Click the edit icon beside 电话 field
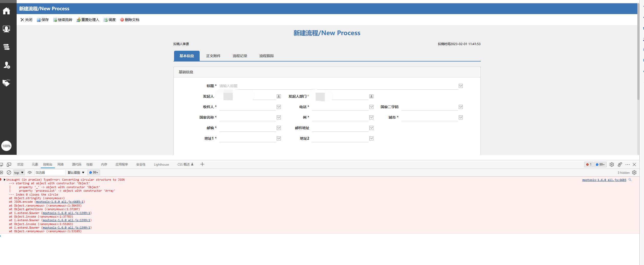The height and width of the screenshot is (265, 644). 371,107
